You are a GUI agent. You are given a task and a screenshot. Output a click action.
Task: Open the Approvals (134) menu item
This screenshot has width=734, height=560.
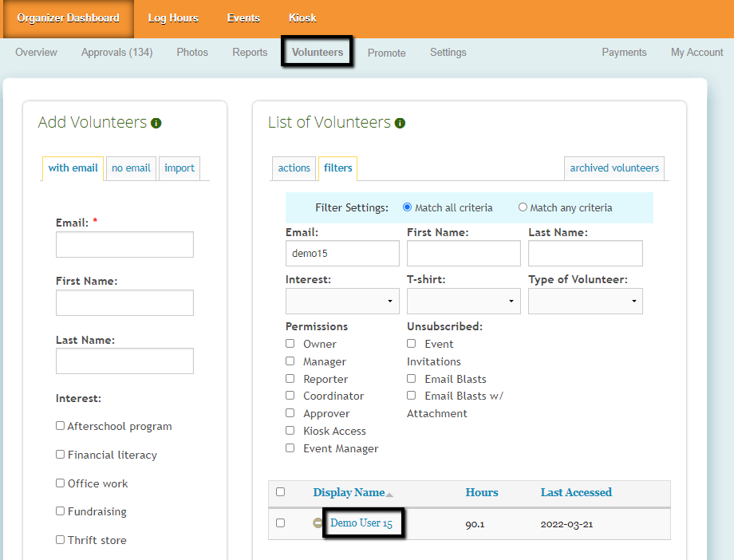click(116, 52)
